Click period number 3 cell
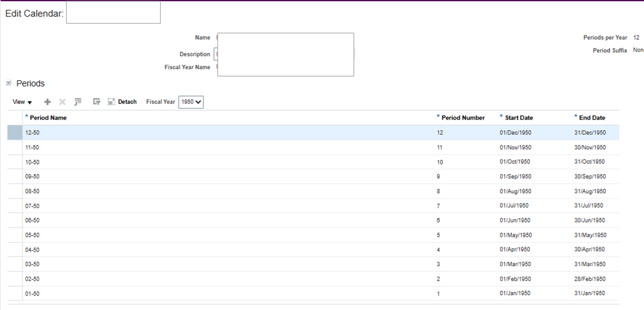 (439, 264)
